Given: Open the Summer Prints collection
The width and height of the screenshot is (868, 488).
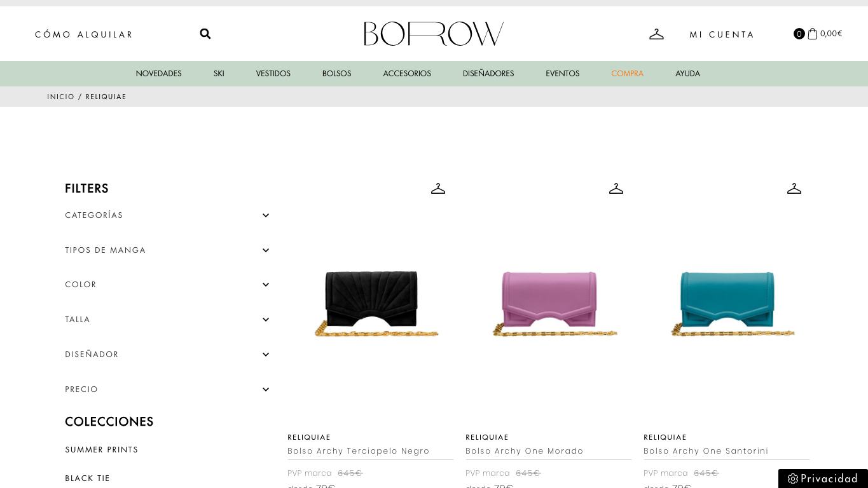Looking at the screenshot, I should (x=102, y=450).
